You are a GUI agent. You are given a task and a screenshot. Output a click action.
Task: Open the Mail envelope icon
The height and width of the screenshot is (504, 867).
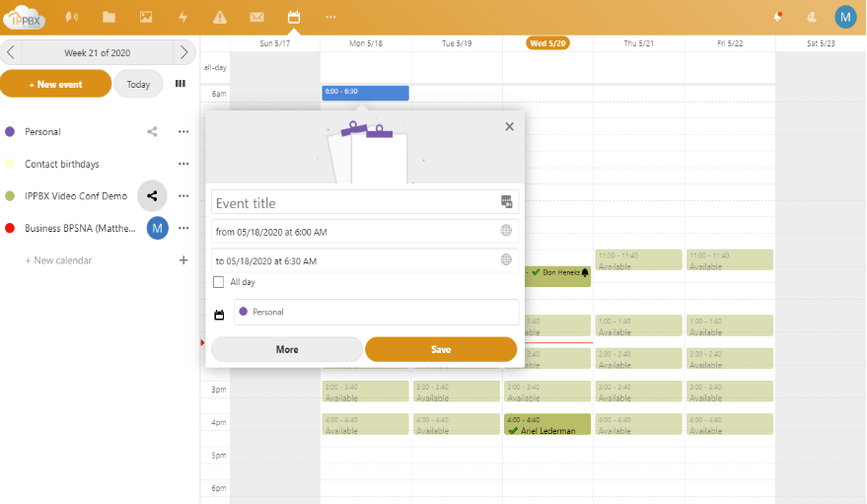(x=256, y=17)
